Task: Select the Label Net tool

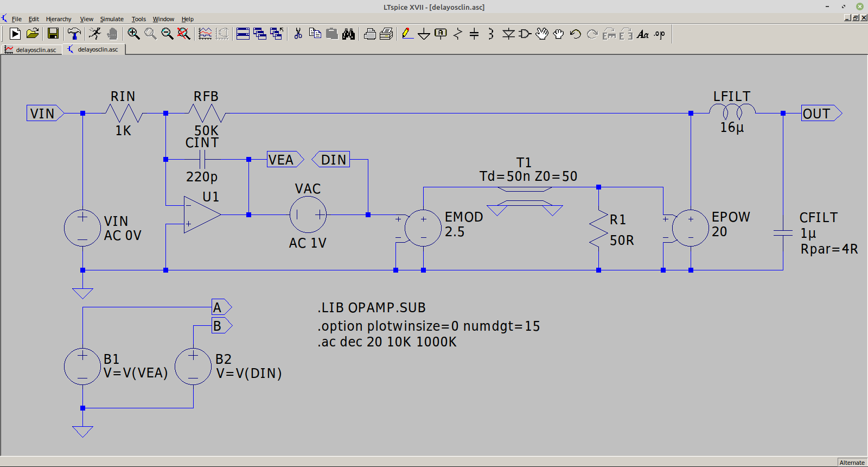Action: pos(441,34)
